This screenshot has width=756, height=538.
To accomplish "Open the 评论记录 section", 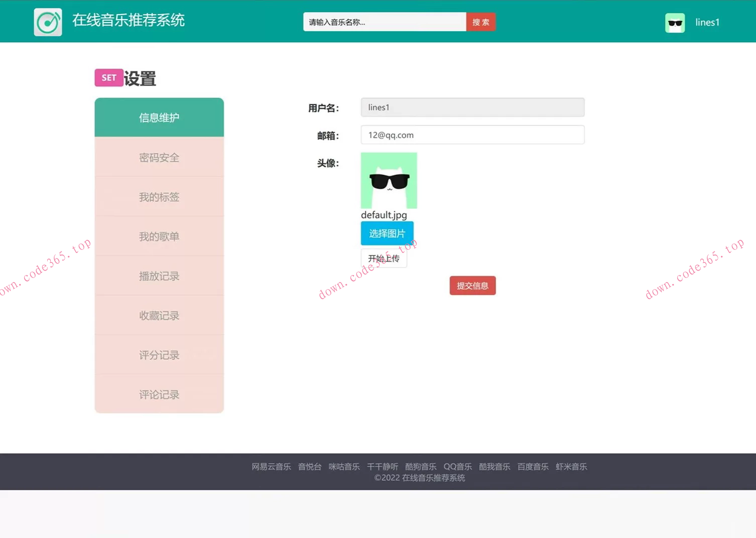I will 159,394.
